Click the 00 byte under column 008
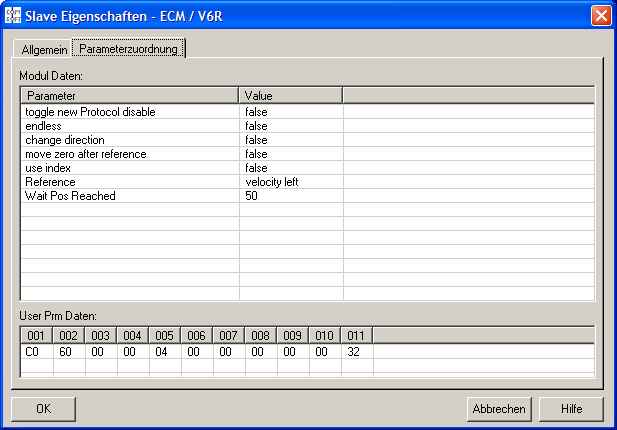617x430 pixels. click(x=257, y=352)
